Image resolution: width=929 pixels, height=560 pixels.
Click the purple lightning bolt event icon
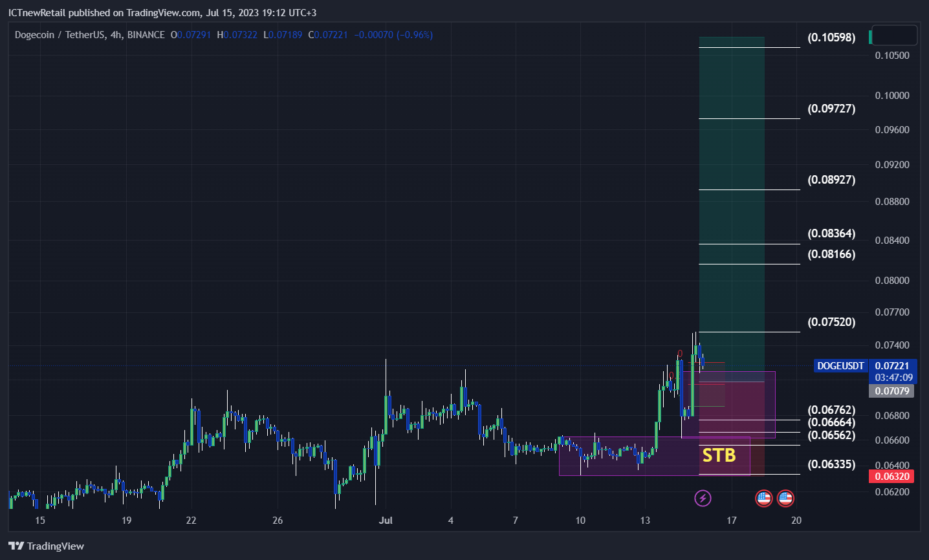(703, 498)
